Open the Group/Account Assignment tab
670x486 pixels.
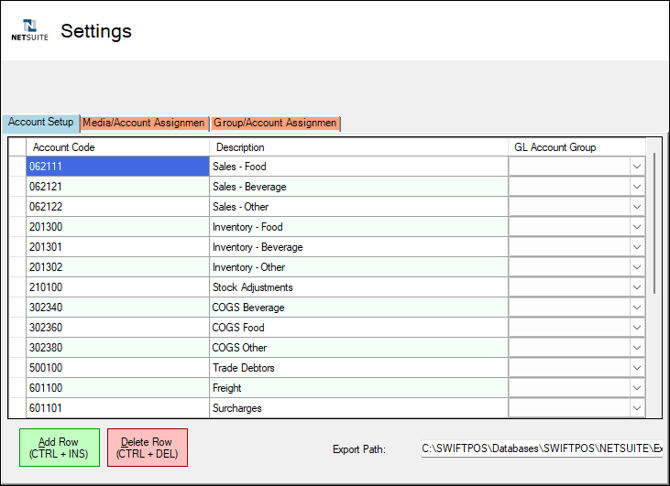click(275, 123)
